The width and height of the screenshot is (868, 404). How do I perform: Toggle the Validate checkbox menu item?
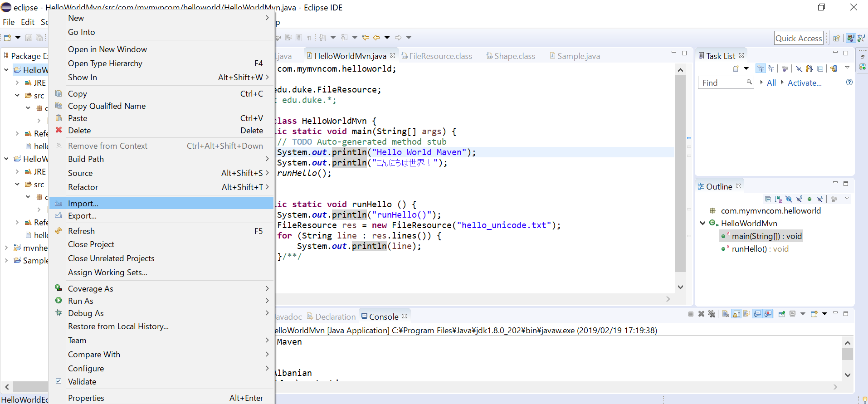pyautogui.click(x=161, y=382)
